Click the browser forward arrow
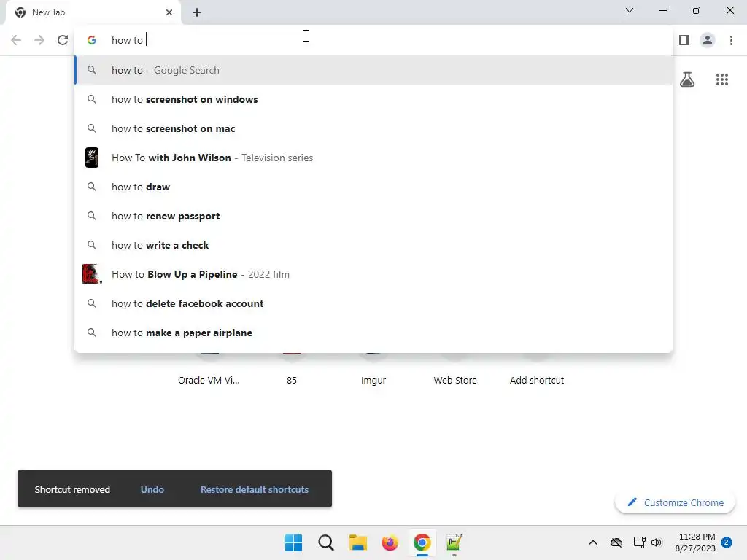Viewport: 747px width, 560px height. click(x=39, y=40)
